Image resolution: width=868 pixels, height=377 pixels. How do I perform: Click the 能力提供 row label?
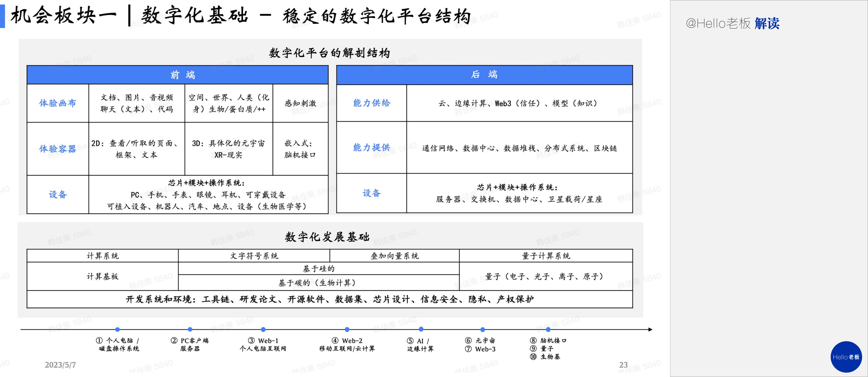(372, 147)
